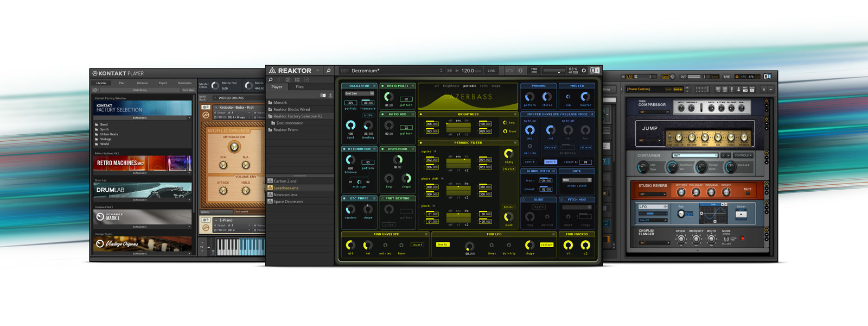Screen dimensions: 868x326
Task: Switch to the Files tab
Action: click(299, 87)
